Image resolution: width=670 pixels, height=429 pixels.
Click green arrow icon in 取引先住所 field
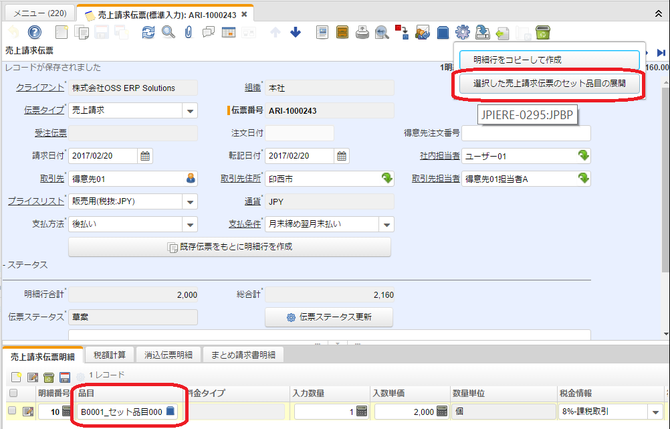pos(387,178)
